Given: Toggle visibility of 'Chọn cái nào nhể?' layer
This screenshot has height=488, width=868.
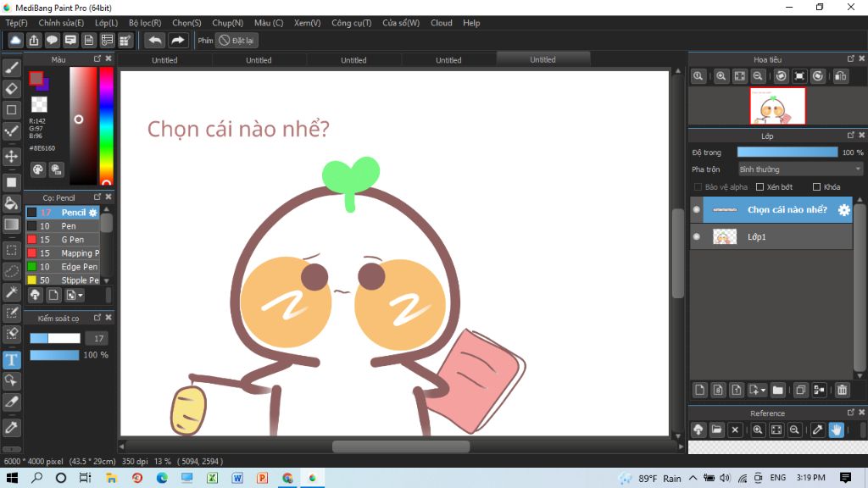Looking at the screenshot, I should tap(697, 210).
